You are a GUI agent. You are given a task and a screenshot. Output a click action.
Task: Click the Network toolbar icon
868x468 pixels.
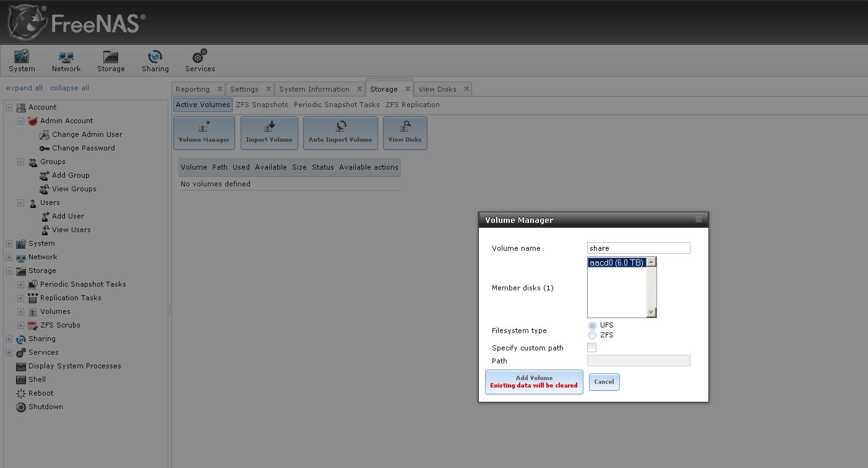point(66,58)
